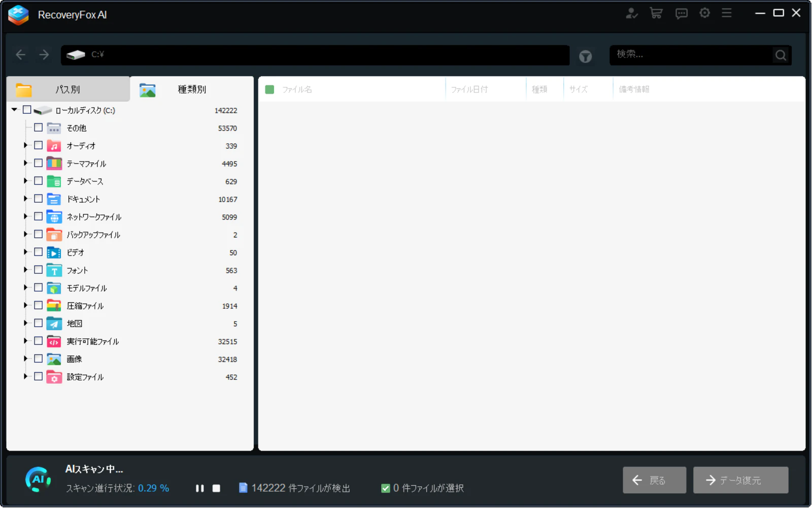Click the search magnifier icon
The image size is (812, 508).
[x=781, y=55]
